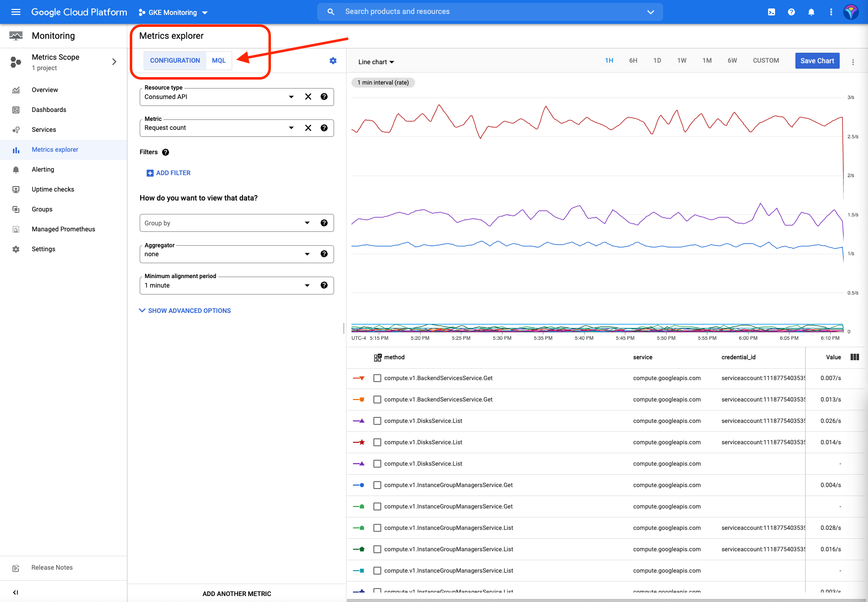
Task: Open the Line chart type dropdown
Action: pyautogui.click(x=376, y=62)
